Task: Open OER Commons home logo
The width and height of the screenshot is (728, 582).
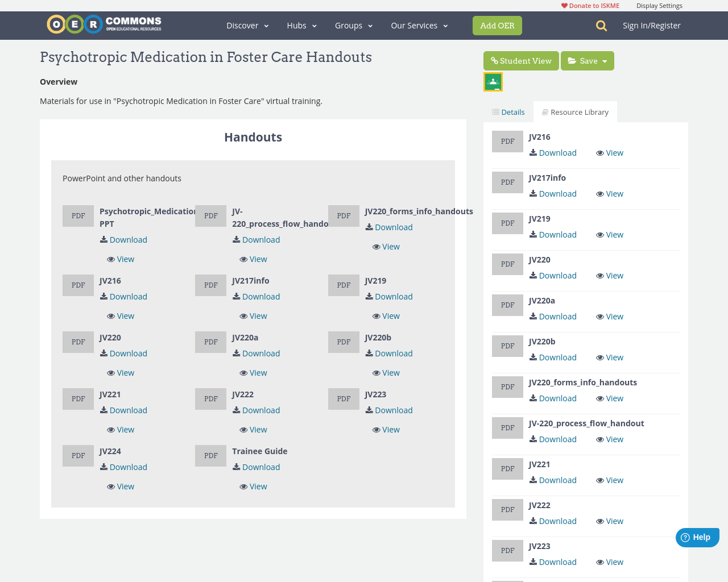Action: pyautogui.click(x=104, y=24)
